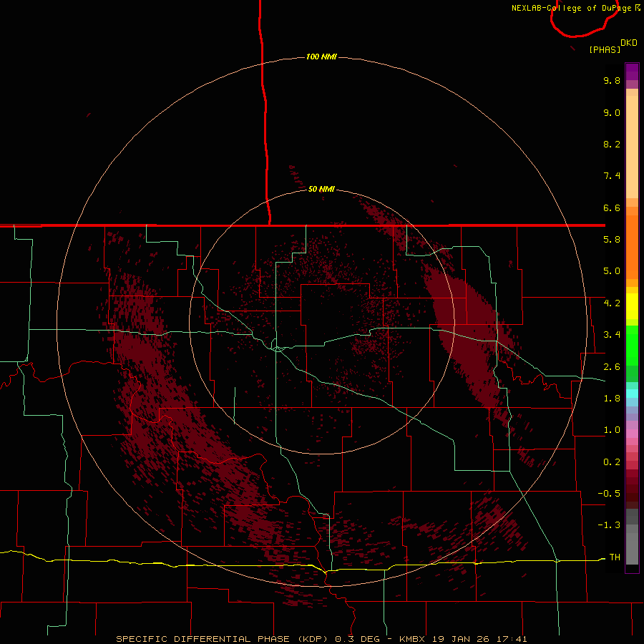The width and height of the screenshot is (644, 644).
Task: Click the 9.8 value on the color scale
Action: point(612,80)
